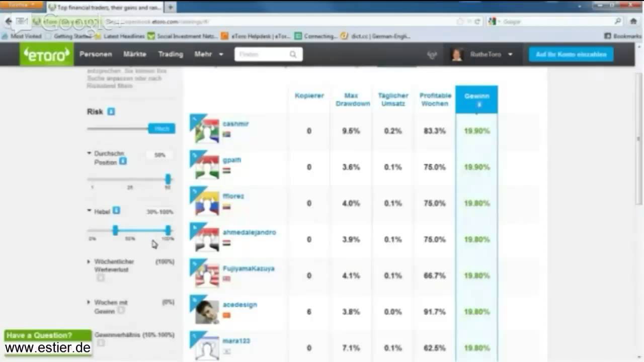Open the RutheToro account dropdown arrow

pyautogui.click(x=510, y=54)
